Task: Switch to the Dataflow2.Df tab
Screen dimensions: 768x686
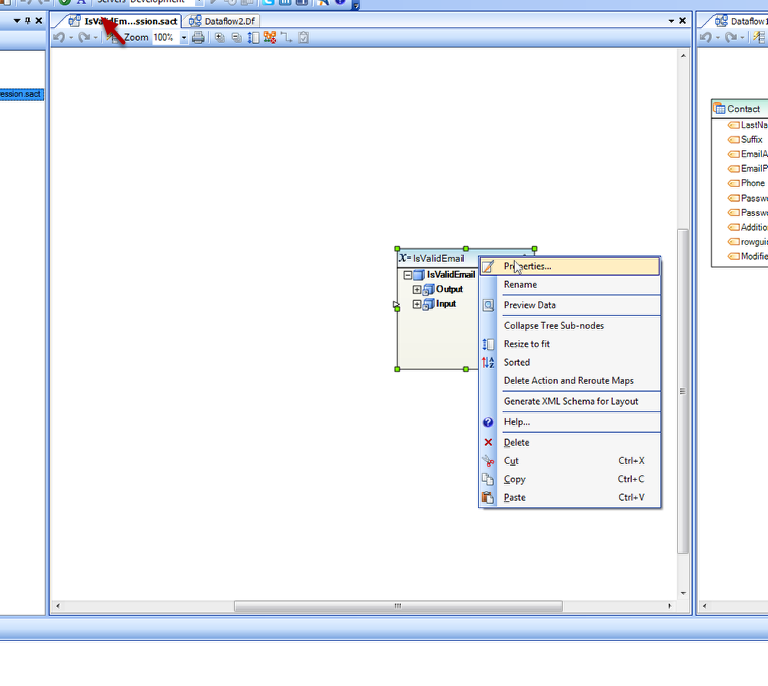Action: tap(224, 21)
